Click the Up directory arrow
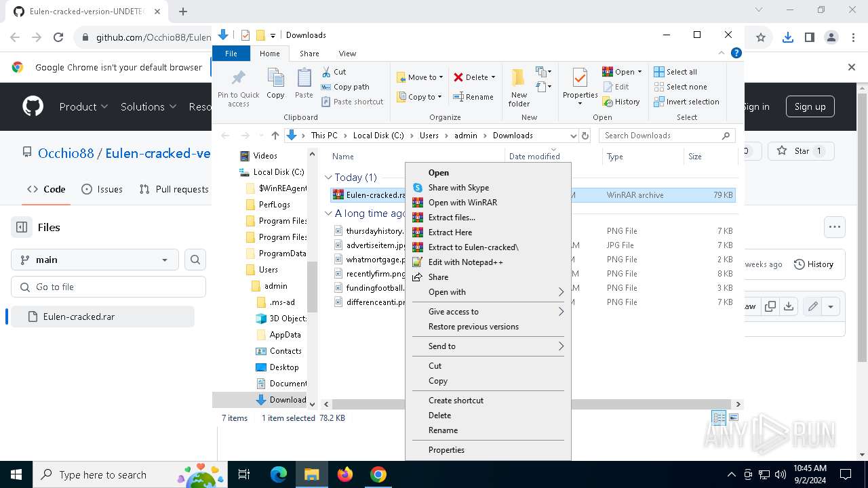This screenshot has width=868, height=488. coord(275,136)
